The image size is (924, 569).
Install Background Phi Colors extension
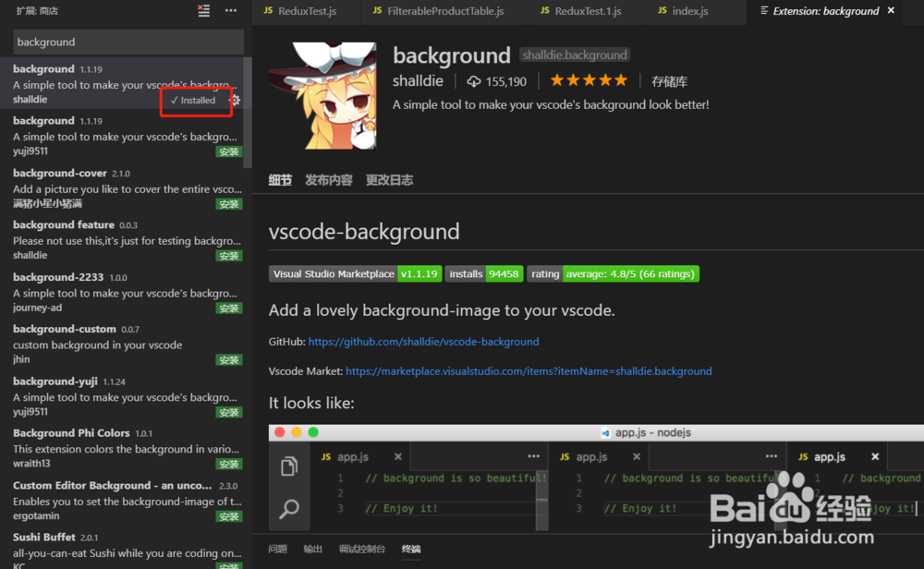pyautogui.click(x=228, y=464)
